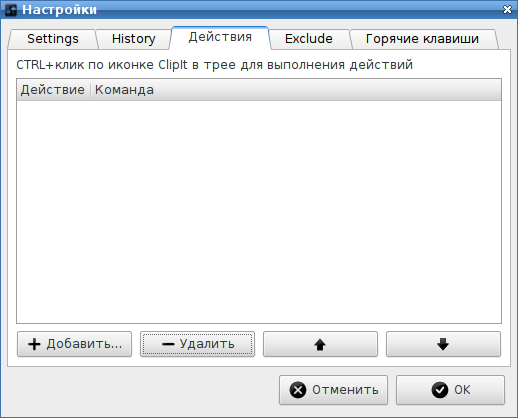Click the Добавить... button

click(74, 344)
